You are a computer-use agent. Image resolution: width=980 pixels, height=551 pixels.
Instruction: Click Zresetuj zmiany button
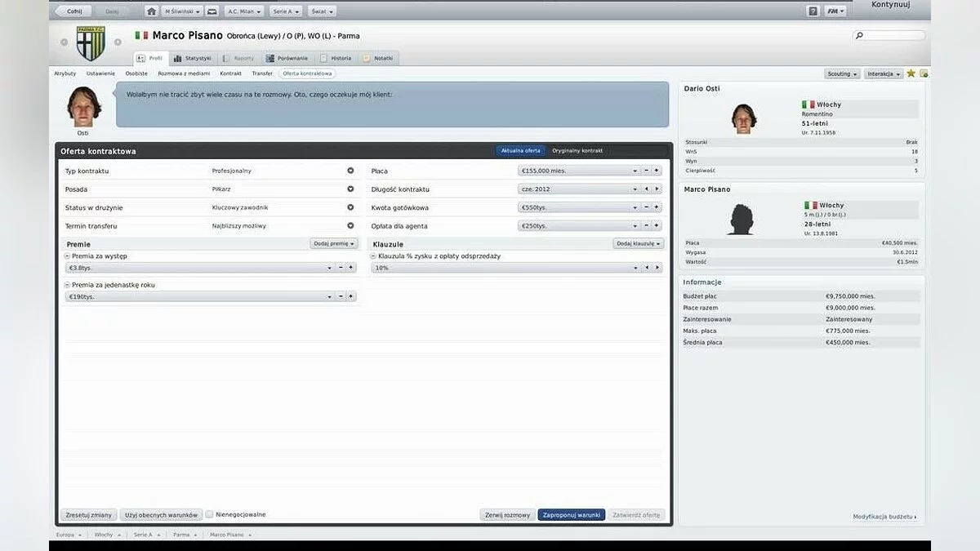88,515
